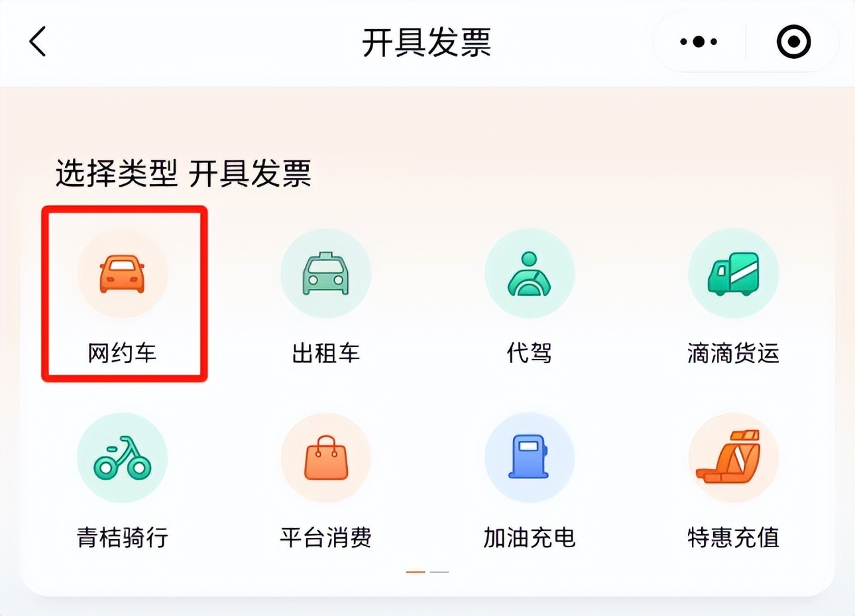Click the 代驾 text label
This screenshot has width=855, height=616.
click(530, 353)
